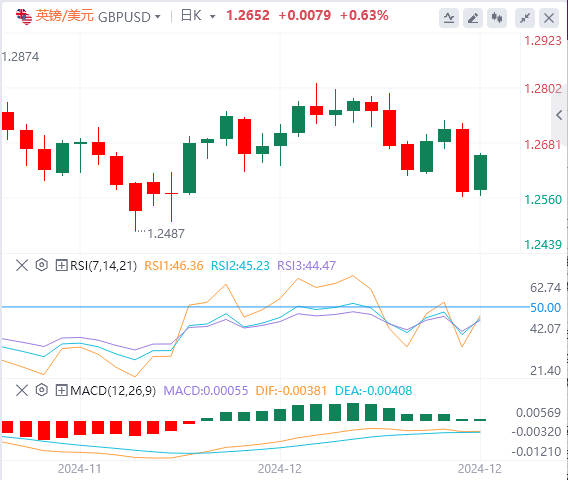
Task: Open the indicator line chart icon
Action: click(449, 18)
